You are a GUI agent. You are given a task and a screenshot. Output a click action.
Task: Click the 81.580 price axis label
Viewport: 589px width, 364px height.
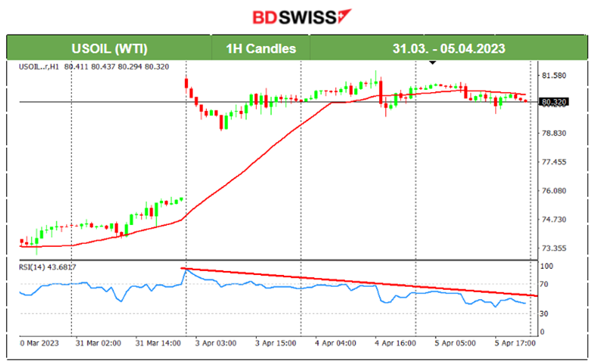click(x=554, y=76)
